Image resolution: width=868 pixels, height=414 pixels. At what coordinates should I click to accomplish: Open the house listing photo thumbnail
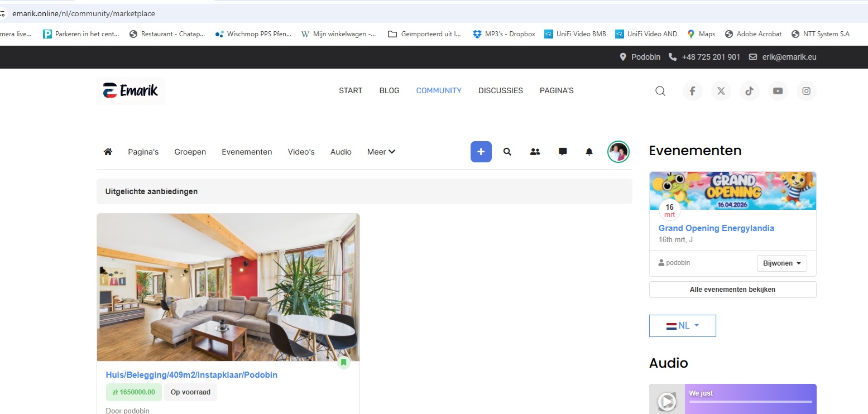(228, 287)
